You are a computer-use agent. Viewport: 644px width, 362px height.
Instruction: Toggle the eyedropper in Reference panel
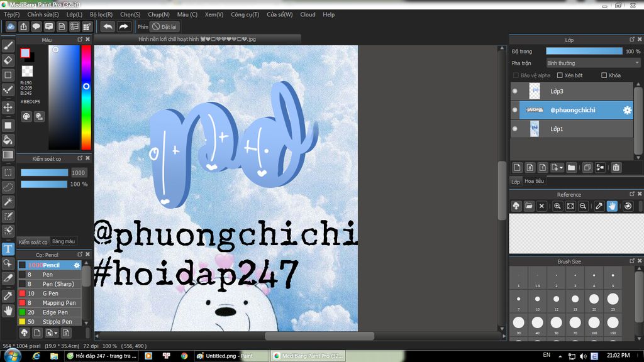[599, 206]
